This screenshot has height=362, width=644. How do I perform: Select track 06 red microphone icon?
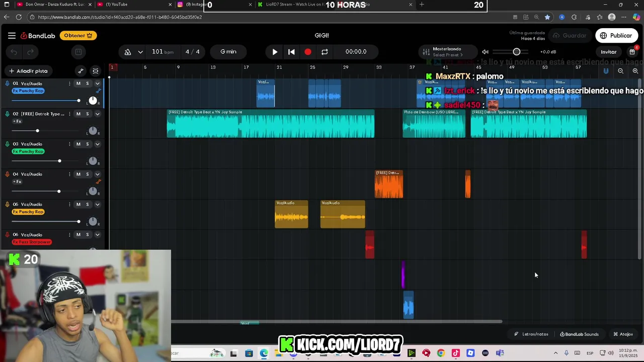click(7, 234)
